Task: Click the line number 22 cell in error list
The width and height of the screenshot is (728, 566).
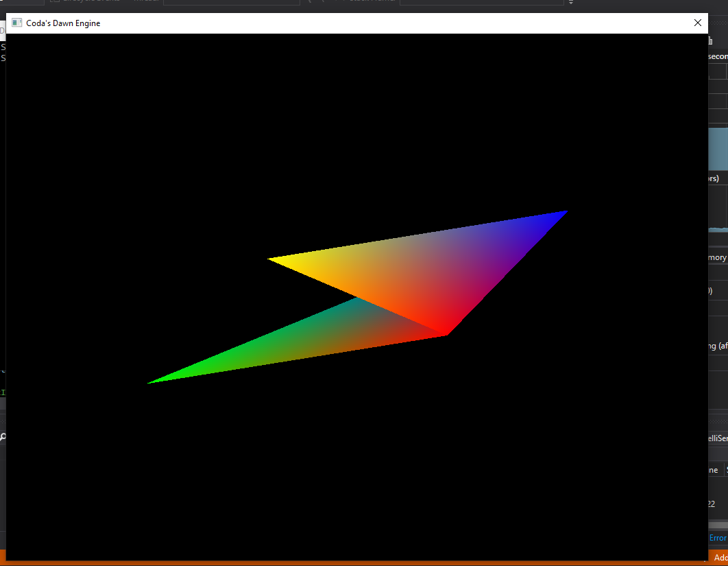Action: (712, 504)
